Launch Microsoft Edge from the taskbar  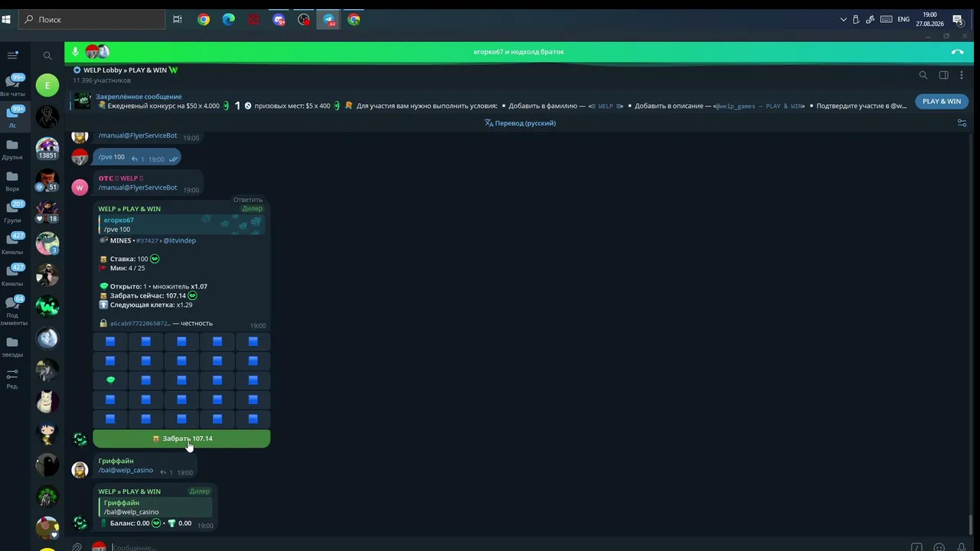228,20
